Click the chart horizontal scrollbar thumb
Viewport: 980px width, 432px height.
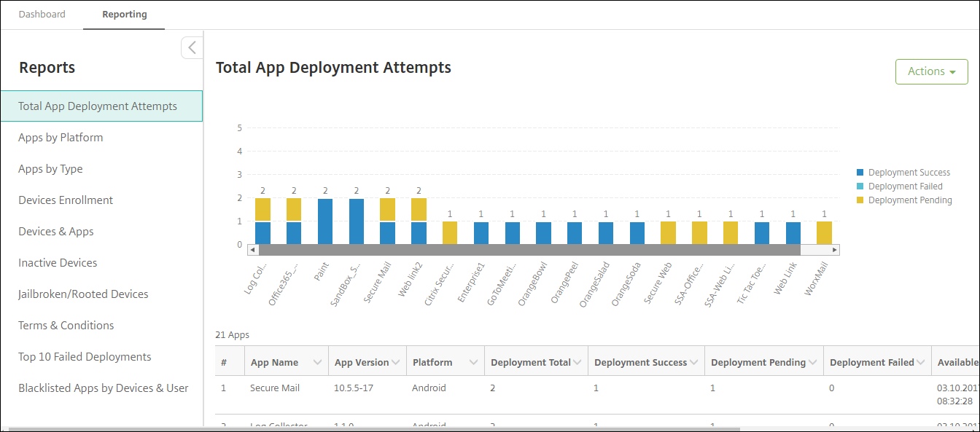coord(529,250)
